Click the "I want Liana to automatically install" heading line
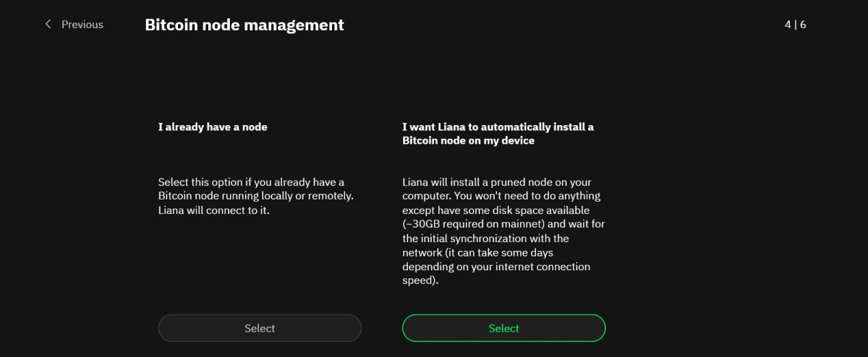 (498, 127)
